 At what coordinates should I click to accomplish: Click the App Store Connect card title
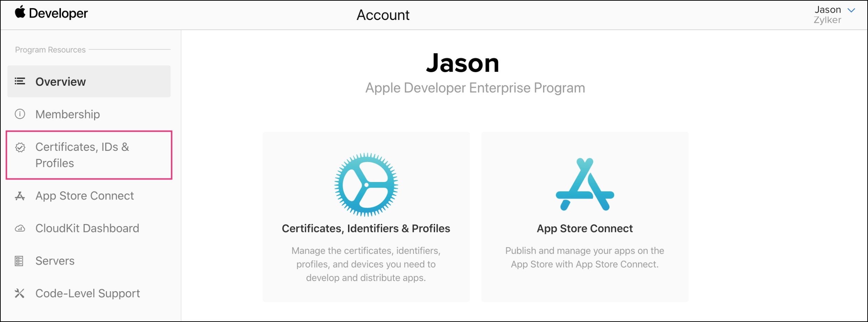(585, 229)
